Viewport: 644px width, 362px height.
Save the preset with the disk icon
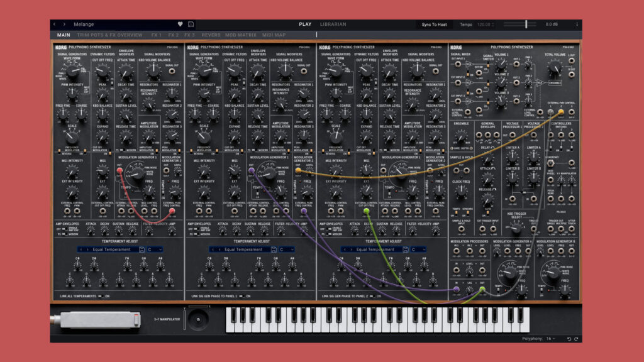click(x=191, y=23)
